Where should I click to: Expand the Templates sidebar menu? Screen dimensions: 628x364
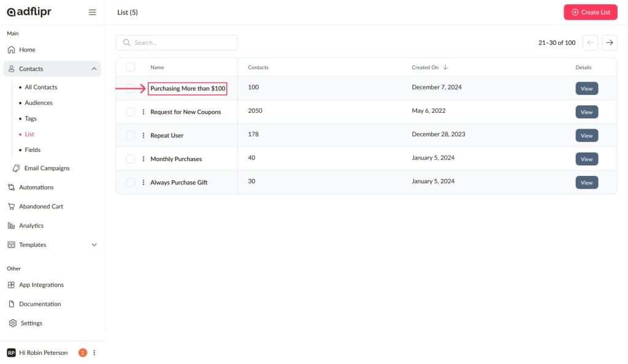(94, 245)
